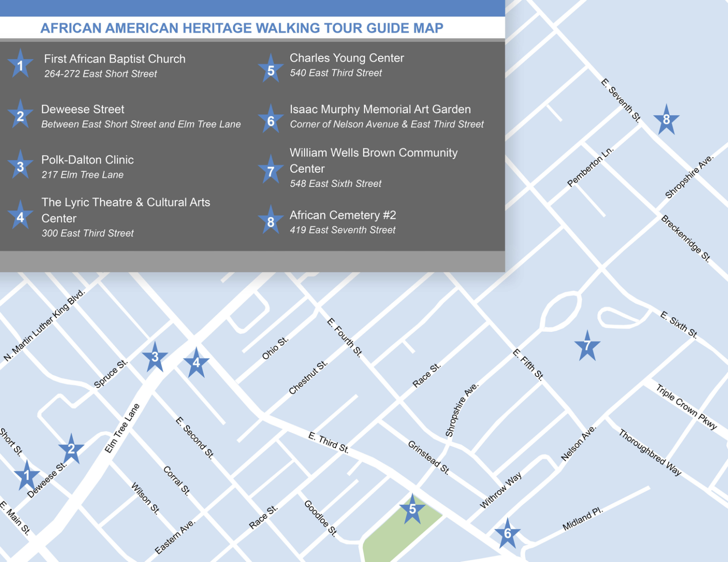
Task: Click 'Polk-Dalton Clinic' legend entry
Action: pos(87,160)
